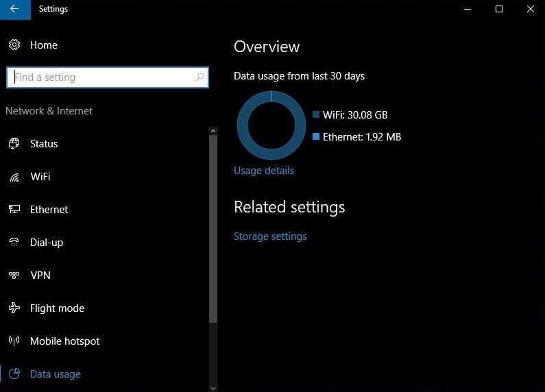Open Storage settings link
Screen dimensions: 545x392
[x=270, y=236]
